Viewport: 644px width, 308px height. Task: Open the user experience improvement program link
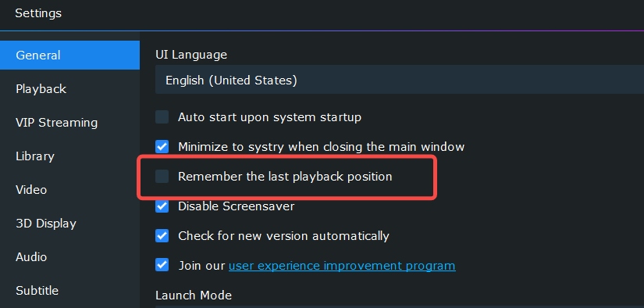pyautogui.click(x=342, y=266)
